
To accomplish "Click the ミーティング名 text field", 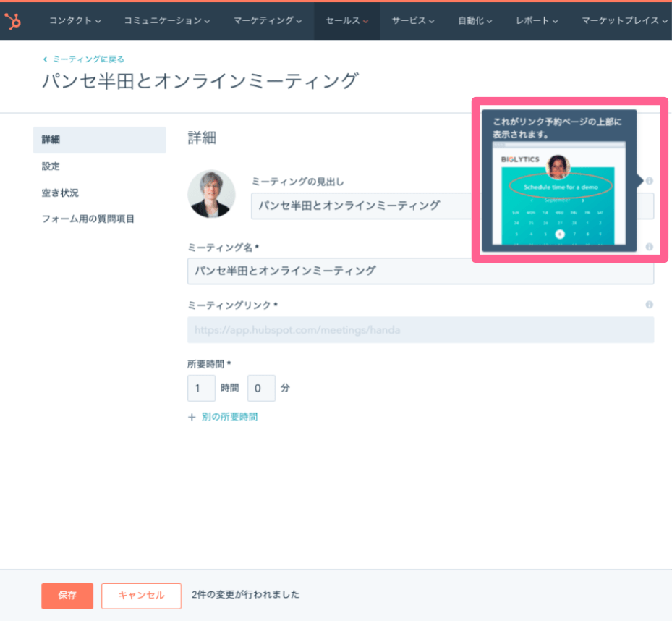I will click(420, 271).
